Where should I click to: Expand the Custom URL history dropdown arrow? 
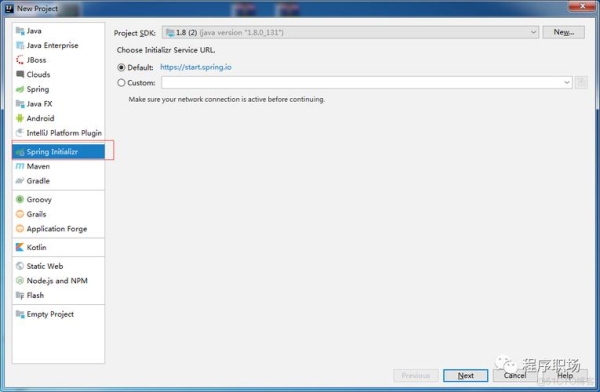567,83
